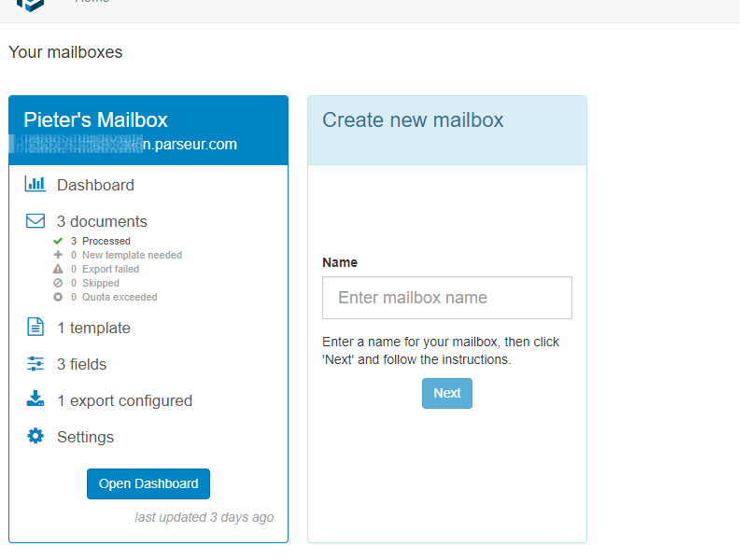
Task: Focus the Enter mailbox name field
Action: (447, 298)
